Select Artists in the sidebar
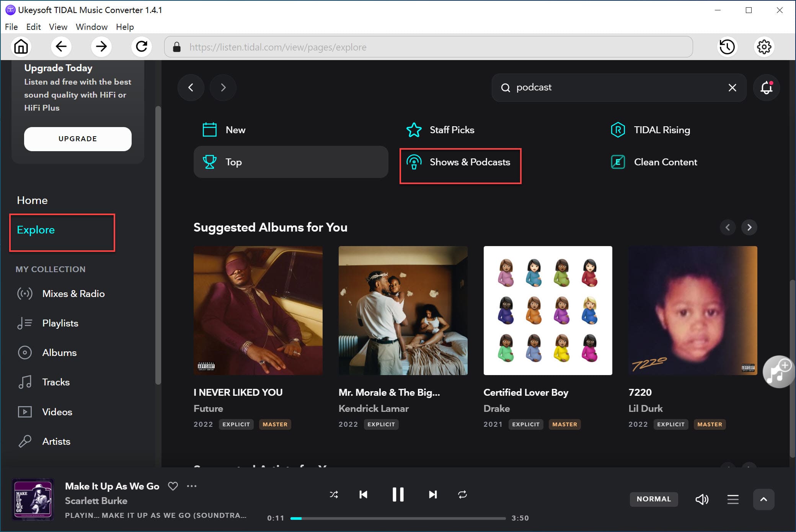Image resolution: width=796 pixels, height=532 pixels. [x=56, y=441]
